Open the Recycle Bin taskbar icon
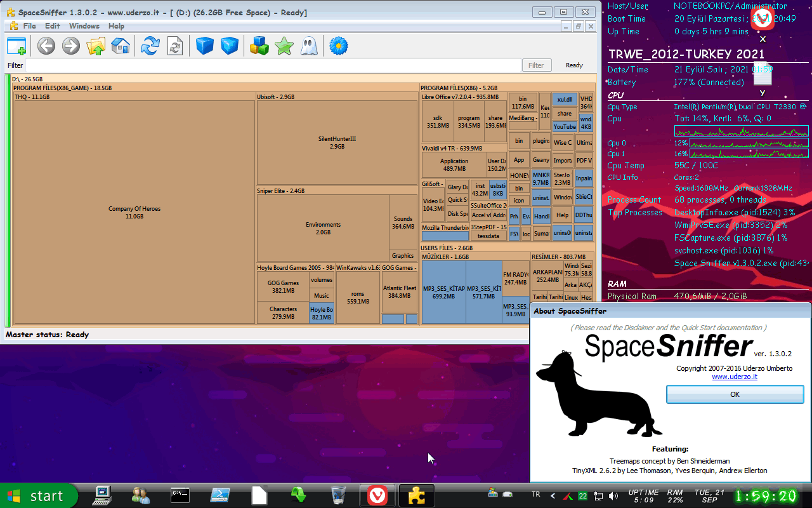812x508 pixels. [339, 495]
